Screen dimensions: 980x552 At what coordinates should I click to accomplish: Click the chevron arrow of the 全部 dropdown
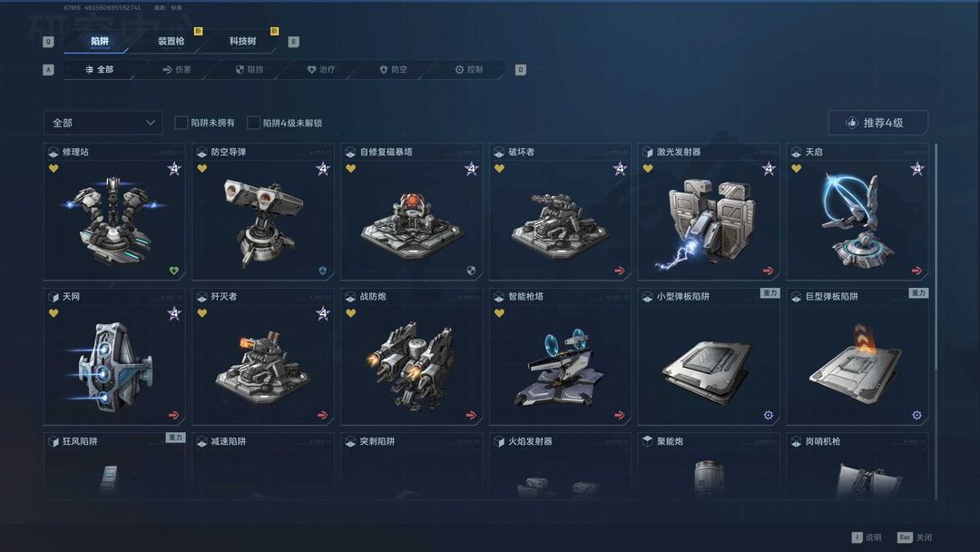click(150, 123)
